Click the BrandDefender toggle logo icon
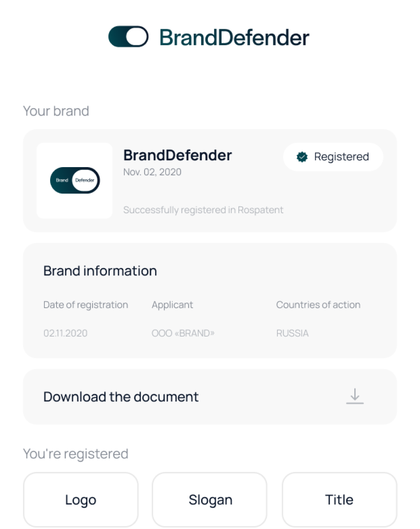This screenshot has width=420, height=529. 128,37
